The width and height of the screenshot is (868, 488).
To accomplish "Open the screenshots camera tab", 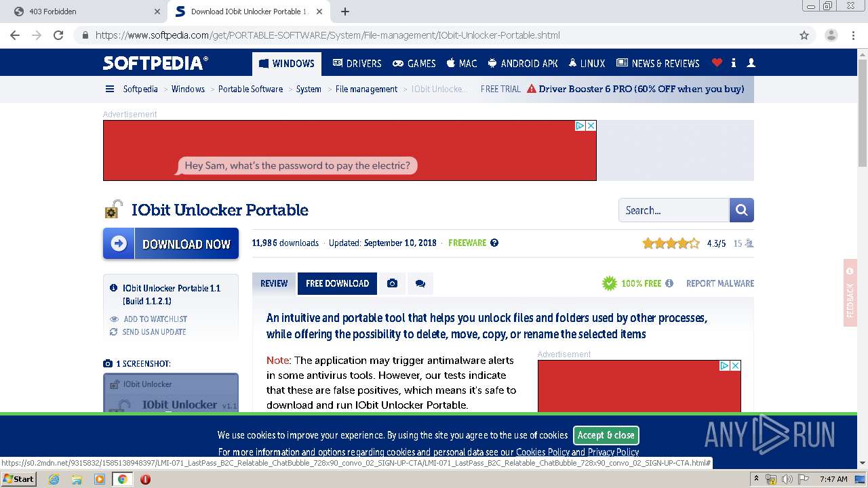I will coord(392,283).
